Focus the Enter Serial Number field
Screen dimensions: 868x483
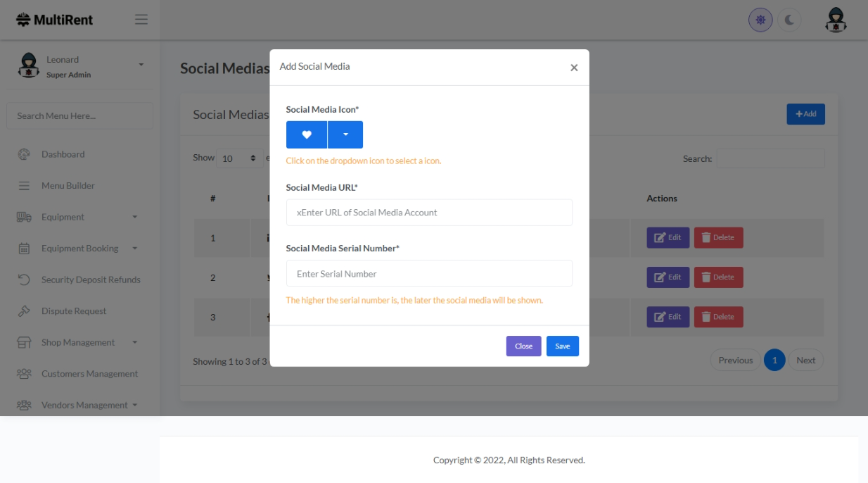pos(429,274)
